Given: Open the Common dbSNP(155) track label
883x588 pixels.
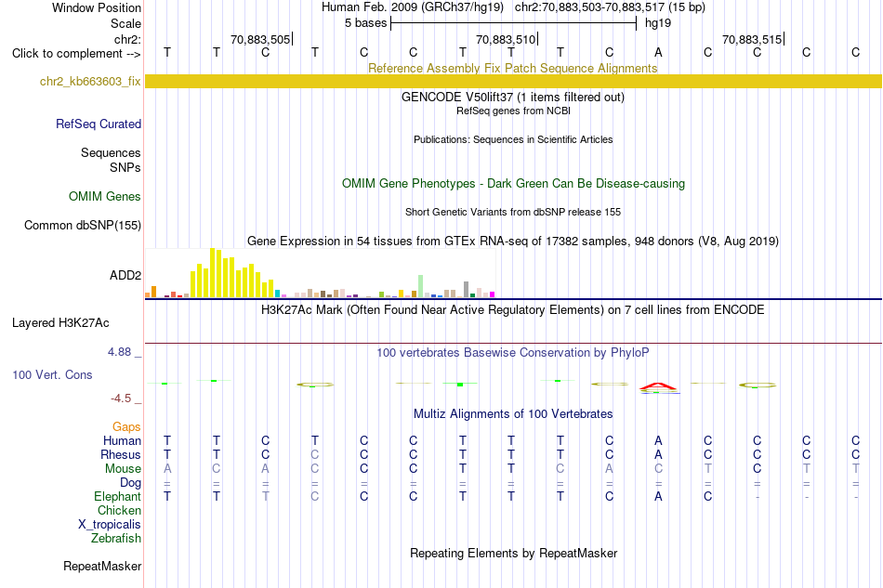Looking at the screenshot, I should click(82, 225).
